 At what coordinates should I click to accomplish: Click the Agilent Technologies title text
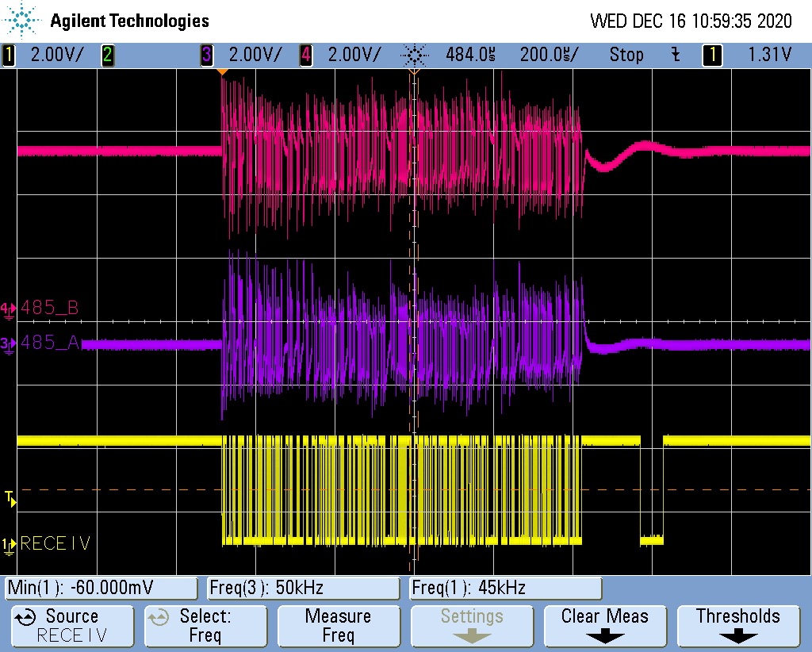[129, 21]
